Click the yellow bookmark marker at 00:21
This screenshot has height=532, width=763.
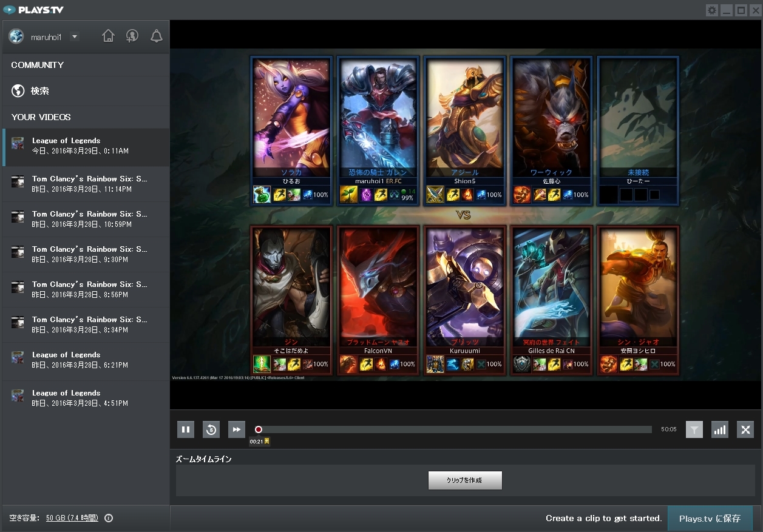tap(267, 442)
